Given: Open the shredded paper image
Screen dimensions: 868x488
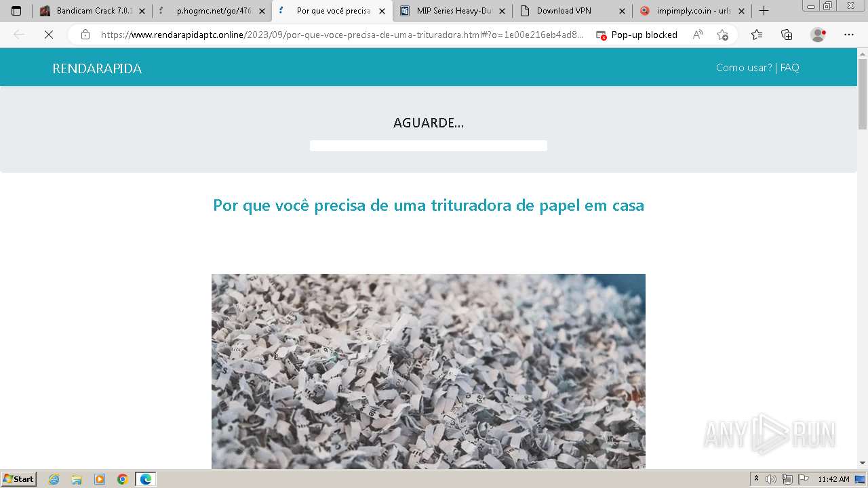Looking at the screenshot, I should 429,371.
